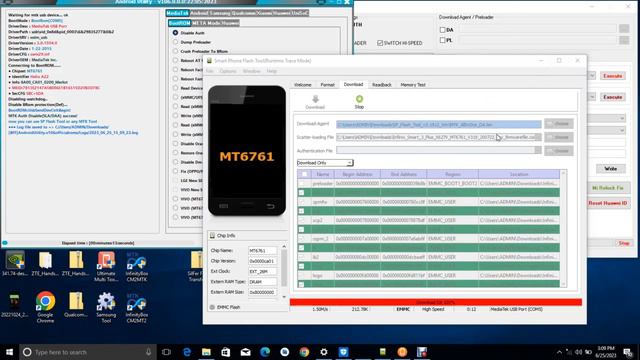Open the blue shield app on the taskbar
This screenshot has width=640, height=360.
point(343,352)
